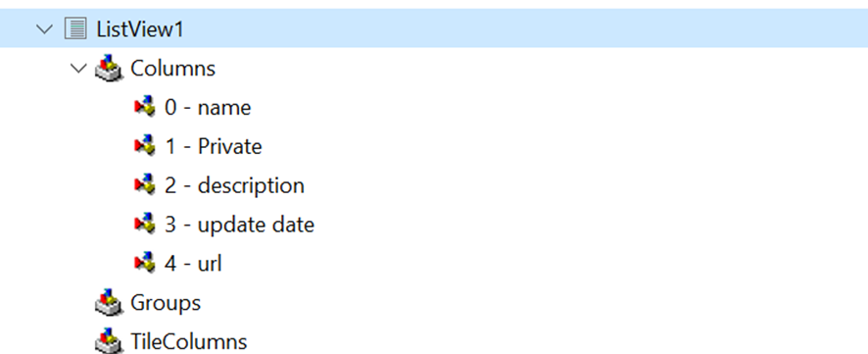Click the icon beside 1 - Private
This screenshot has width=868, height=354.
[x=145, y=145]
